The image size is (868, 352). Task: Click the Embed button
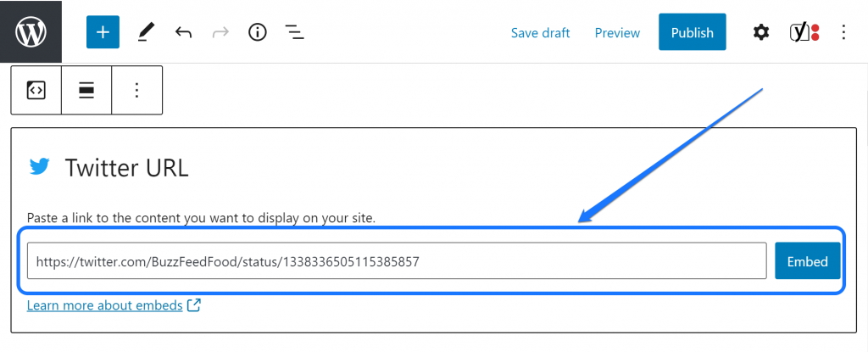807,261
